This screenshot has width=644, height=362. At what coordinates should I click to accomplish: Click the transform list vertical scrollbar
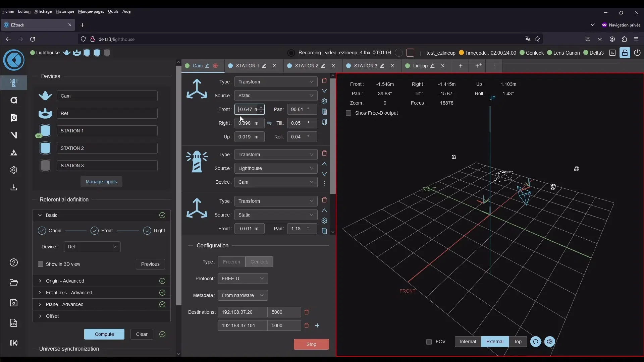click(333, 134)
